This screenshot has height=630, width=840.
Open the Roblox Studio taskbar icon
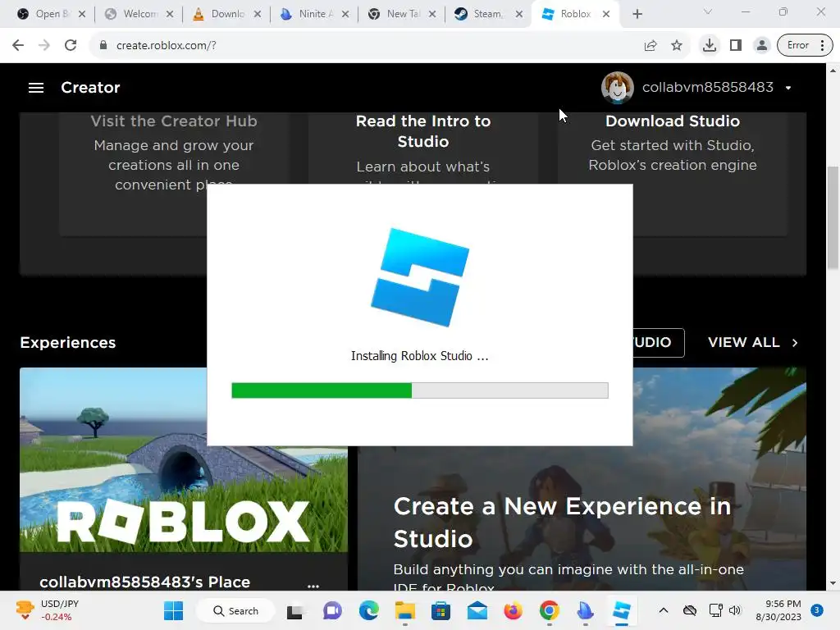[x=622, y=610]
